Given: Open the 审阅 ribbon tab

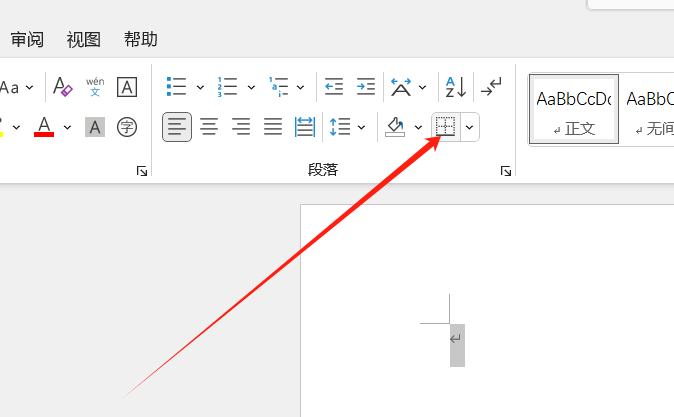Looking at the screenshot, I should (27, 40).
